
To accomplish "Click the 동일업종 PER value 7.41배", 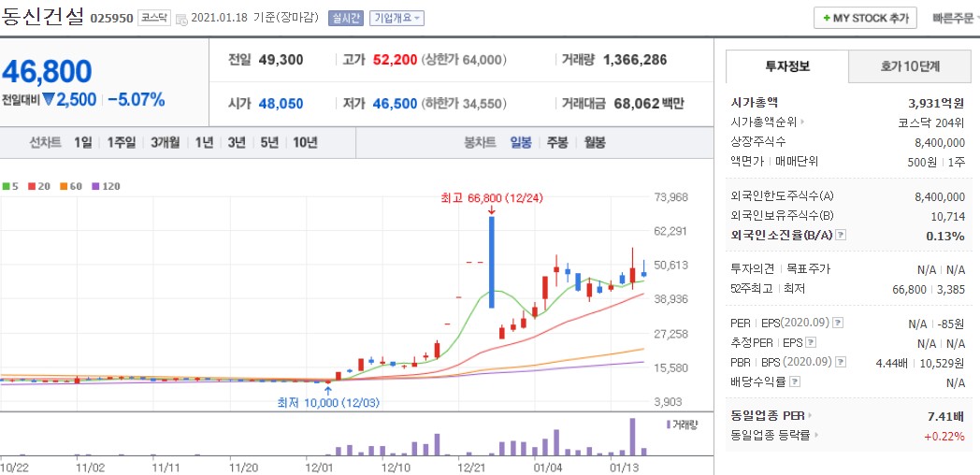I will pyautogui.click(x=947, y=415).
